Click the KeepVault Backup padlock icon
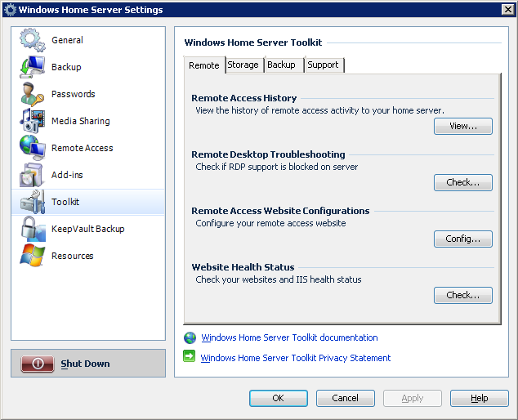This screenshot has width=518, height=420. tap(32, 229)
